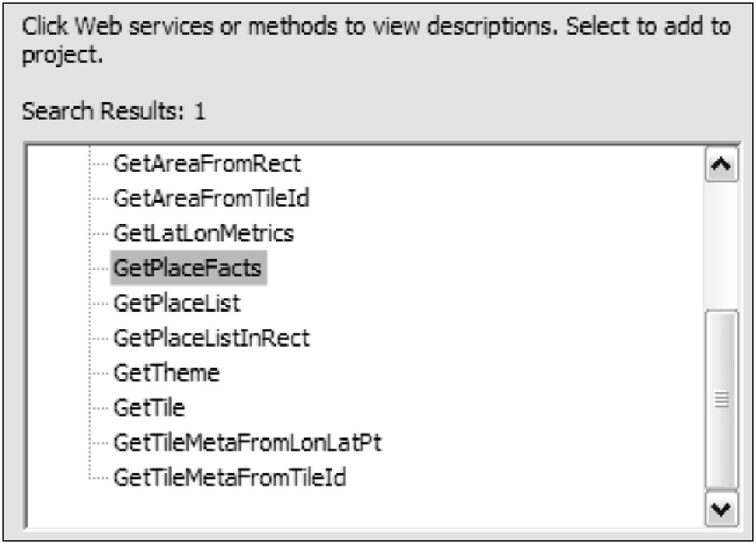Click the scrollbar track above the thumb
The height and width of the screenshot is (544, 756).
pos(720,242)
